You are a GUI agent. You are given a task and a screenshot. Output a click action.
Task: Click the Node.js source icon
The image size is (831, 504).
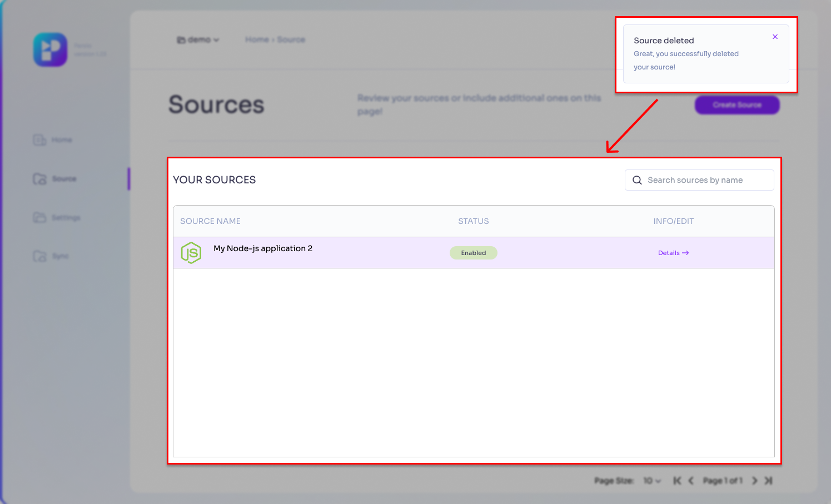[x=191, y=253]
